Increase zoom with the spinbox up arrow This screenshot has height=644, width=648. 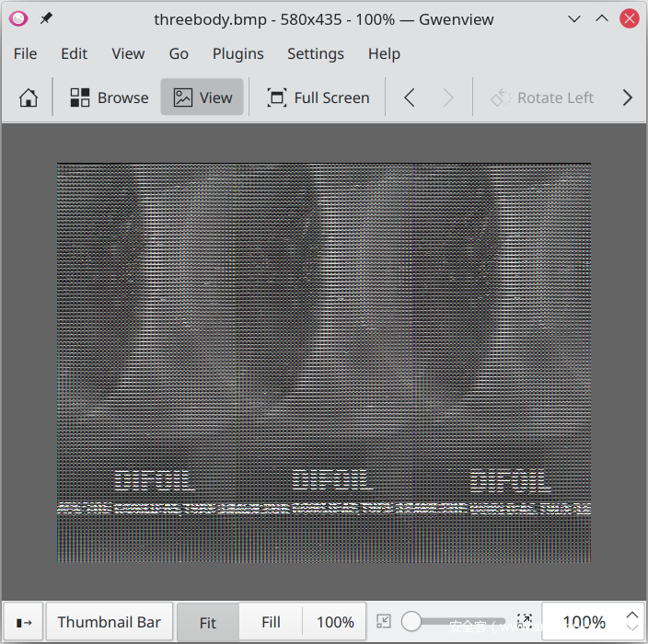[631, 615]
